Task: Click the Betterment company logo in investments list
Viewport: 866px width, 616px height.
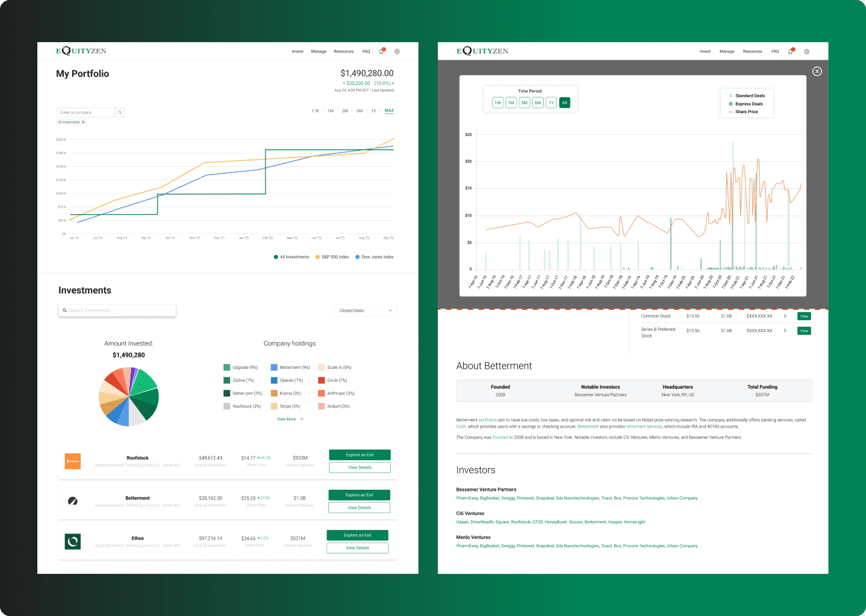Action: 73,501
